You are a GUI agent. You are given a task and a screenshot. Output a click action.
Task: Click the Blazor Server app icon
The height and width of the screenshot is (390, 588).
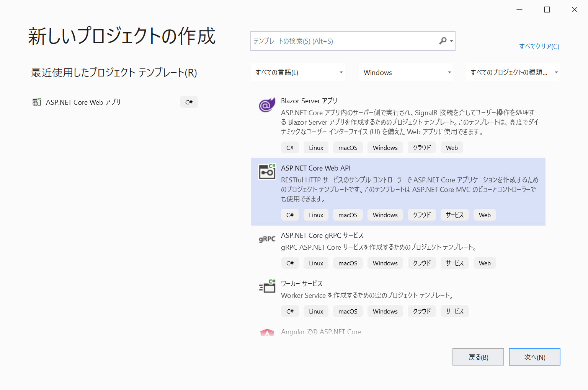[267, 105]
